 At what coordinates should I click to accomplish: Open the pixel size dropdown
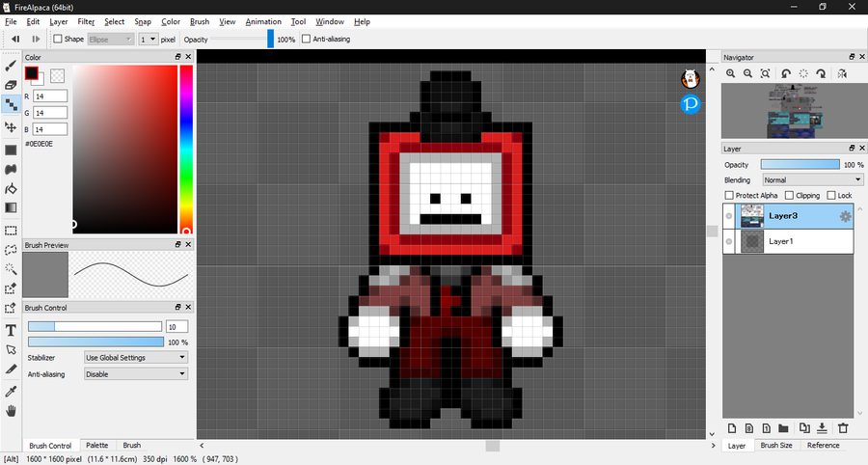tap(148, 40)
